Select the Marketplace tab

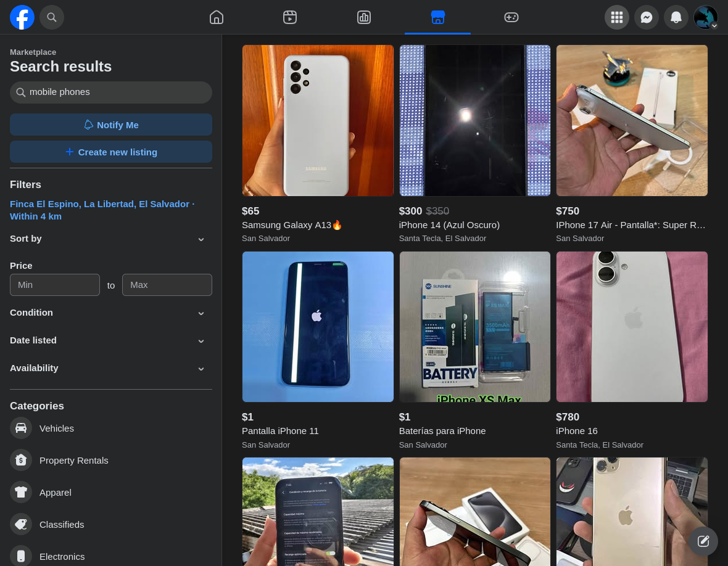[x=437, y=17]
